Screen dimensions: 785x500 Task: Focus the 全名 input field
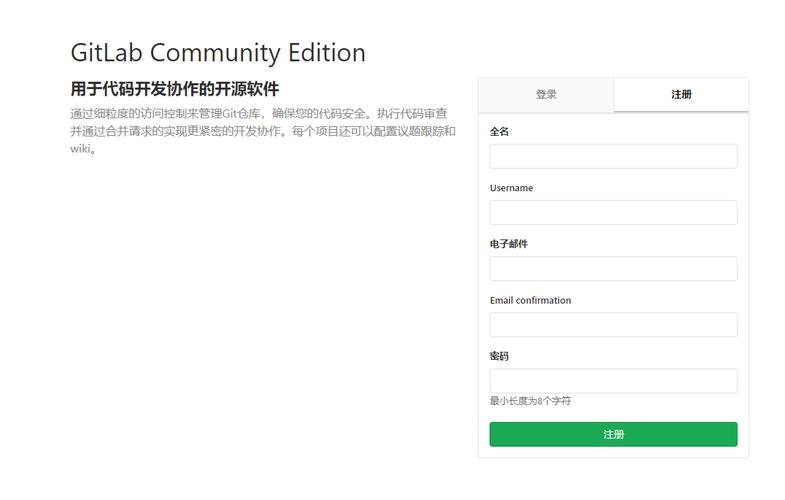pyautogui.click(x=613, y=156)
